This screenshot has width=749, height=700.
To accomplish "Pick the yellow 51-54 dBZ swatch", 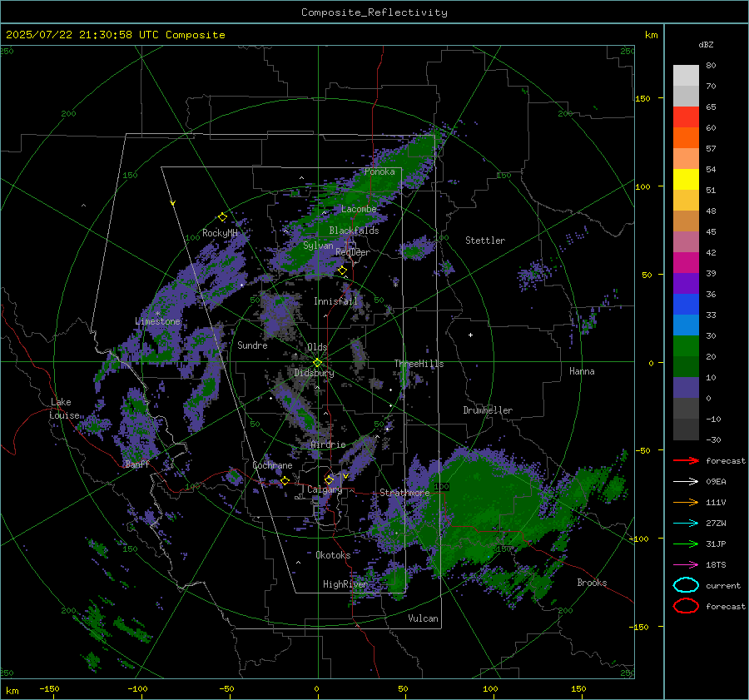I will coord(686,180).
